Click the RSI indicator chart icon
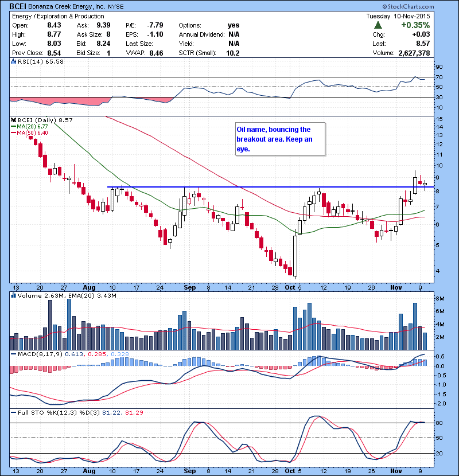Image resolution: width=459 pixels, height=476 pixels. click(13, 61)
